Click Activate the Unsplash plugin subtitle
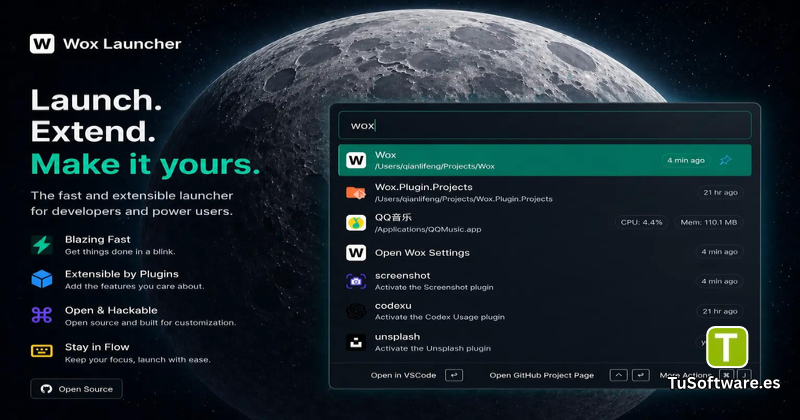 (x=433, y=348)
